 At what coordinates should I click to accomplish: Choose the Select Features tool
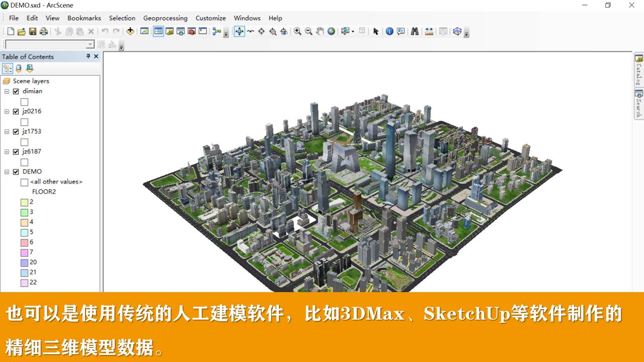(x=345, y=31)
